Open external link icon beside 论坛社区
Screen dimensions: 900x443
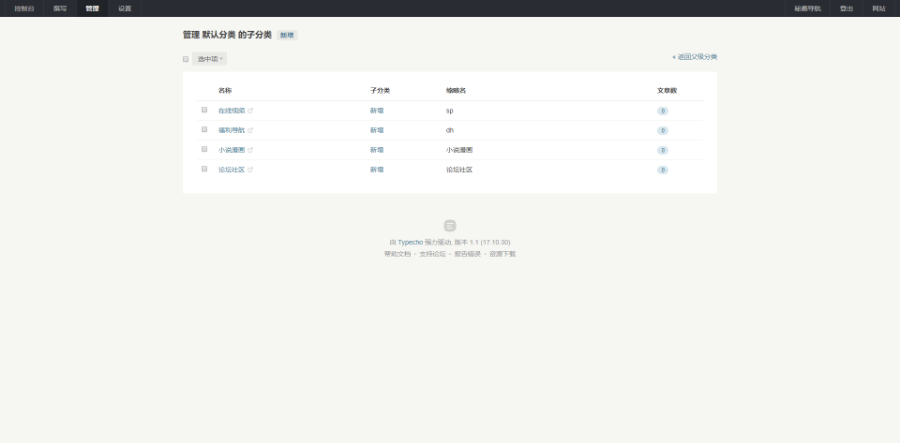click(250, 170)
